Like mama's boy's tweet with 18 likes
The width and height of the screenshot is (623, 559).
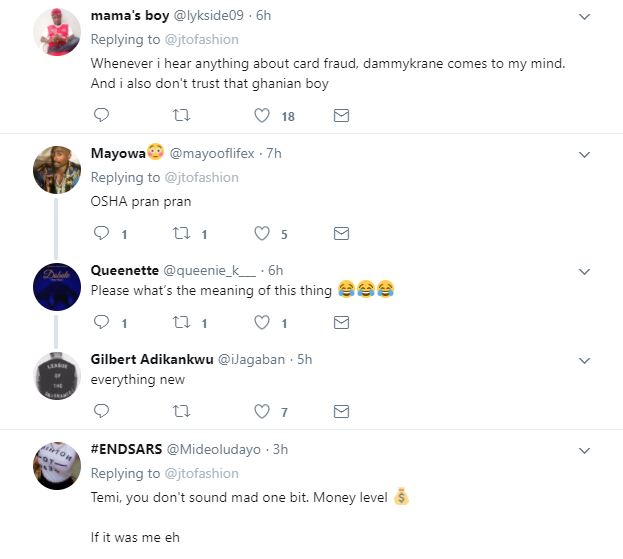pyautogui.click(x=263, y=116)
